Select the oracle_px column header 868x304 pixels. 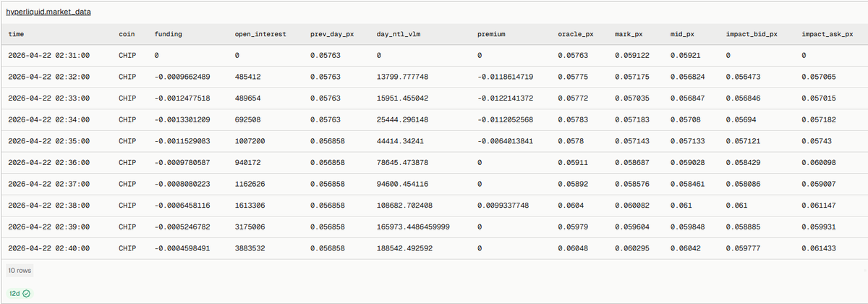[x=576, y=34]
